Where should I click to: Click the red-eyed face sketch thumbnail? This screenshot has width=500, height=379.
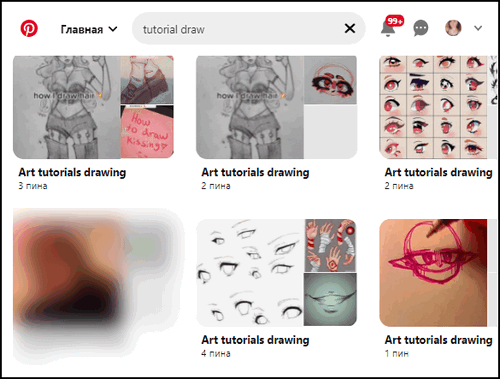[x=330, y=80]
